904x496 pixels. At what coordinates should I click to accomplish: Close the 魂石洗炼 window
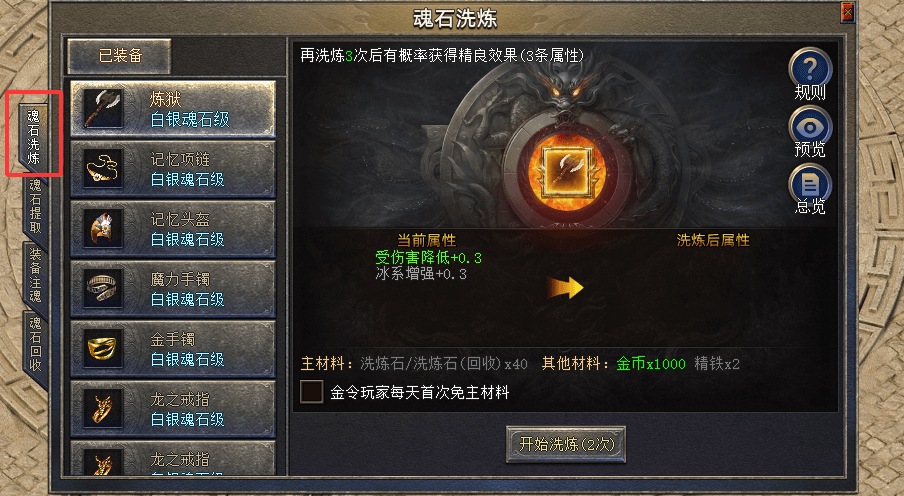pos(848,12)
